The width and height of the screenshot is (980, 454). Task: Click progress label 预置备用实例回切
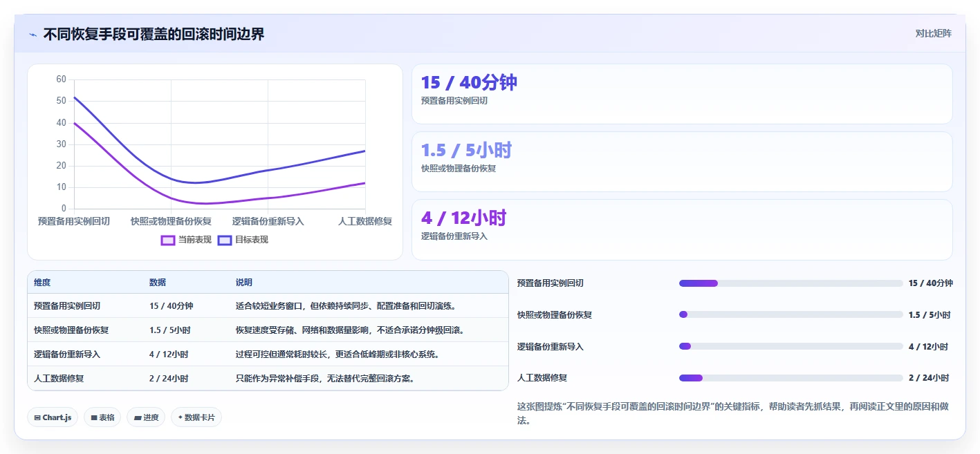551,283
